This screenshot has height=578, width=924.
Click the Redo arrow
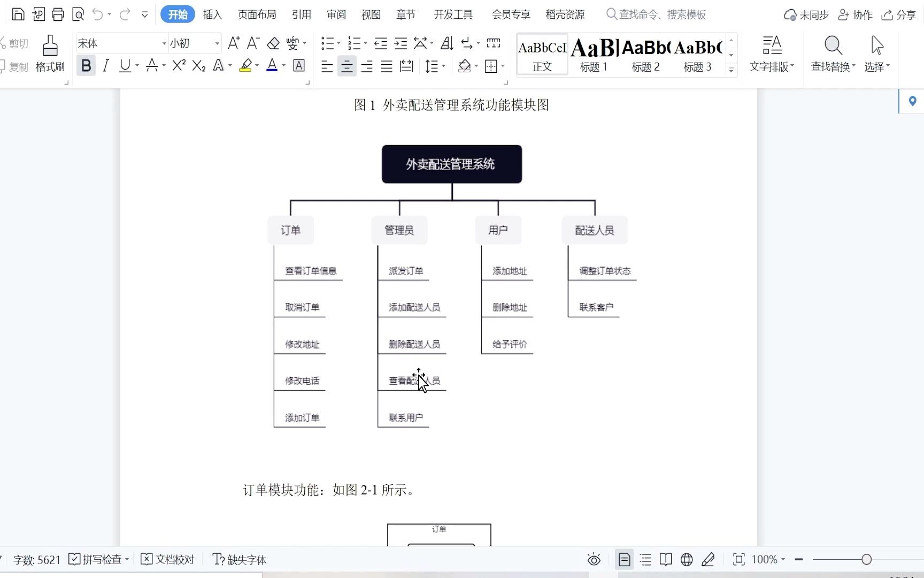[x=125, y=14]
